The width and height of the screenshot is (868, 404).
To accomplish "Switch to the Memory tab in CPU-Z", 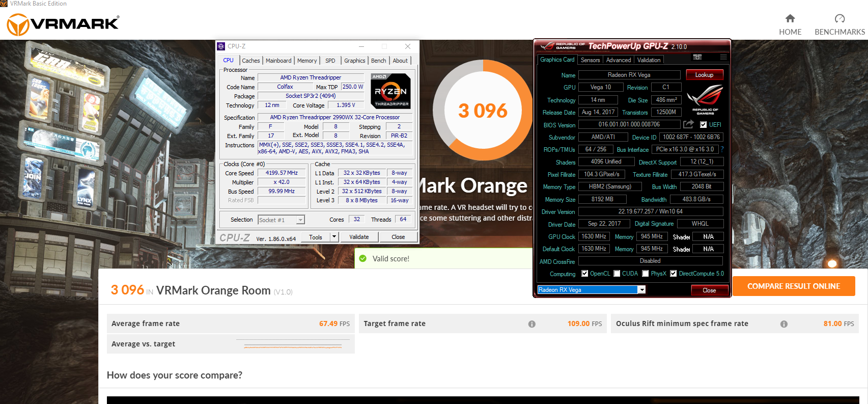I will click(x=307, y=61).
